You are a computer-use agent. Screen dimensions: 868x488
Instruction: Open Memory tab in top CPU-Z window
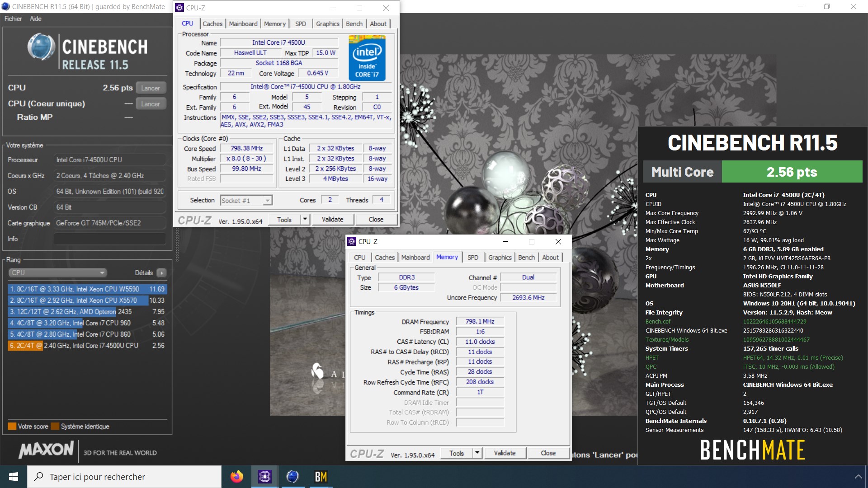click(275, 23)
